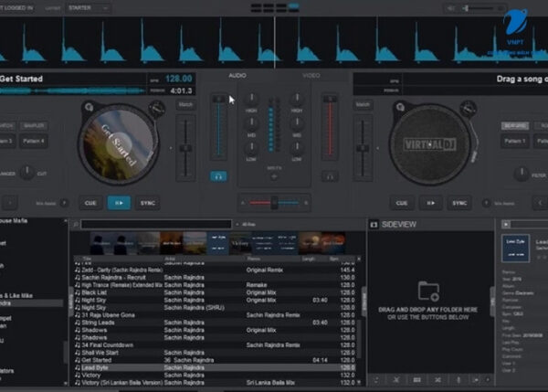Viewport: 548px width, 392px height.
Task: Click the search magnifier icon
Action: tap(76, 224)
